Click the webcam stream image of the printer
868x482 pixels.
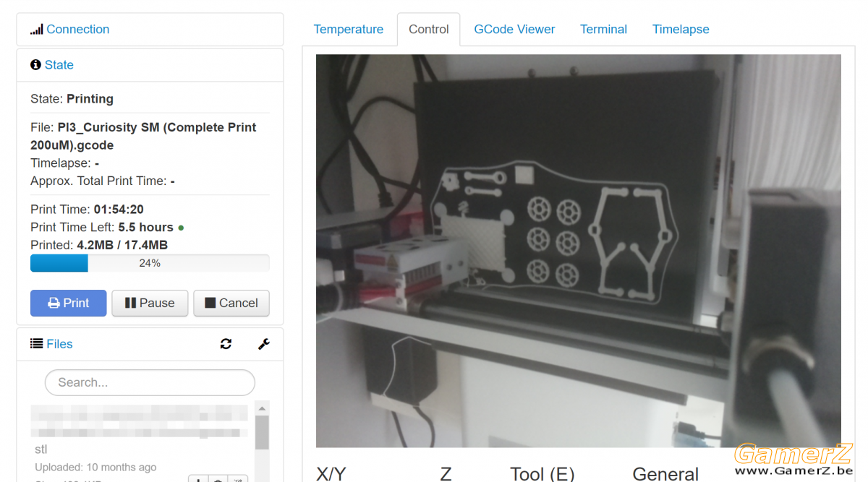pos(579,251)
